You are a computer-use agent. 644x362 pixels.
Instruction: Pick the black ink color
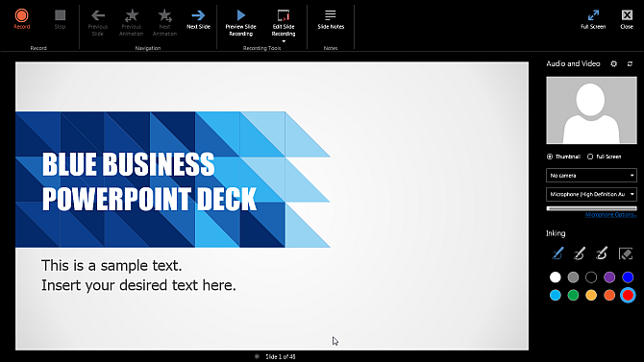tap(591, 278)
